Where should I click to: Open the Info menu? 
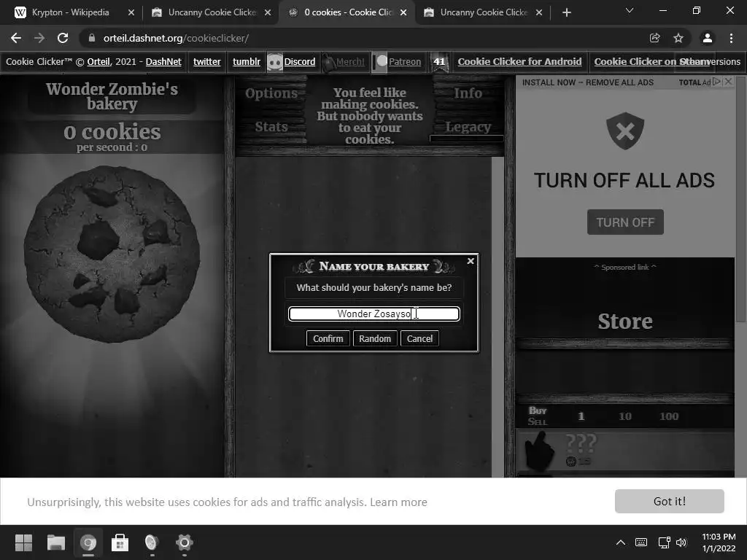pyautogui.click(x=468, y=93)
